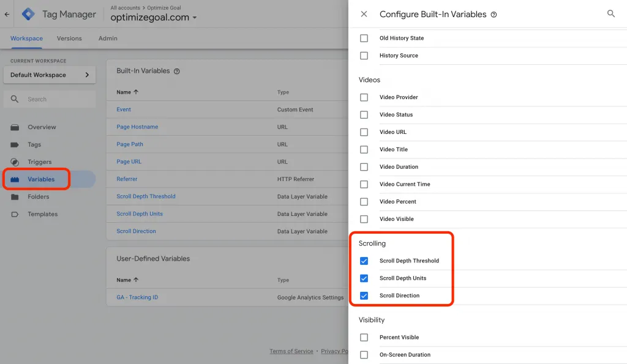The width and height of the screenshot is (627, 364).
Task: Open Tags in the sidebar
Action: coord(34,144)
